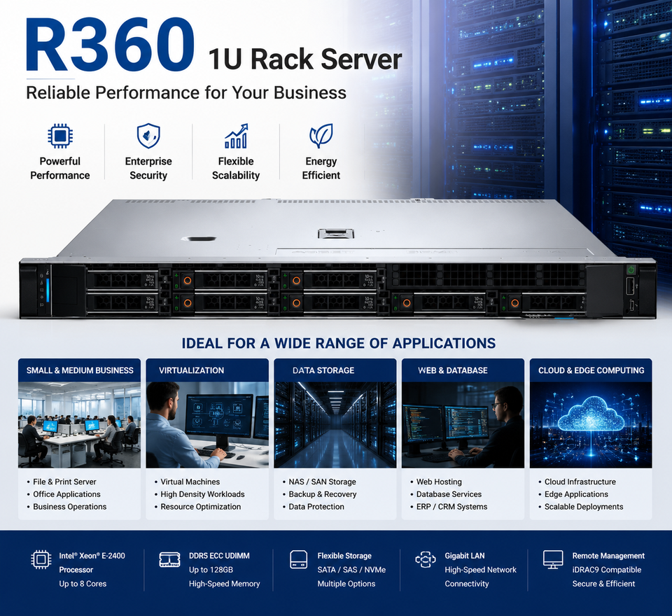Click the Gigabit LAN network icon
This screenshot has height=616, width=672.
pos(426,559)
